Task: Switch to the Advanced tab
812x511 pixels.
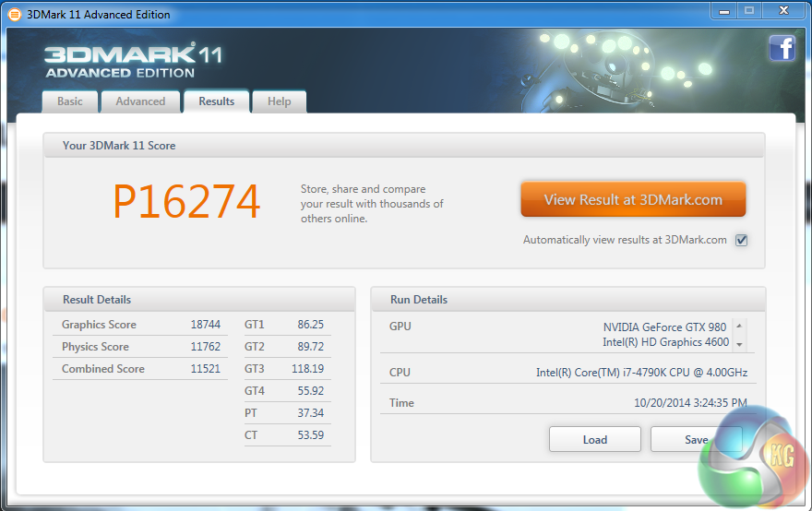Action: tap(140, 101)
